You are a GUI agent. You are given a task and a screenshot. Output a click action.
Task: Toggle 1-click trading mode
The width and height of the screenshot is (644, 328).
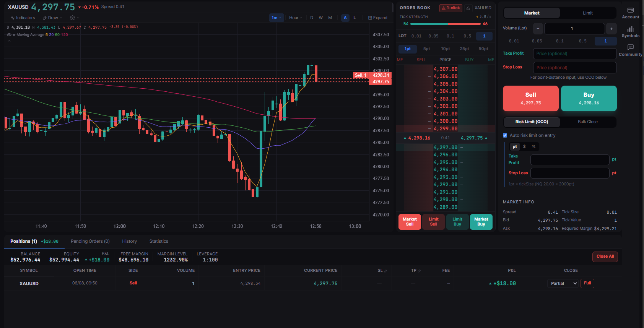[451, 8]
